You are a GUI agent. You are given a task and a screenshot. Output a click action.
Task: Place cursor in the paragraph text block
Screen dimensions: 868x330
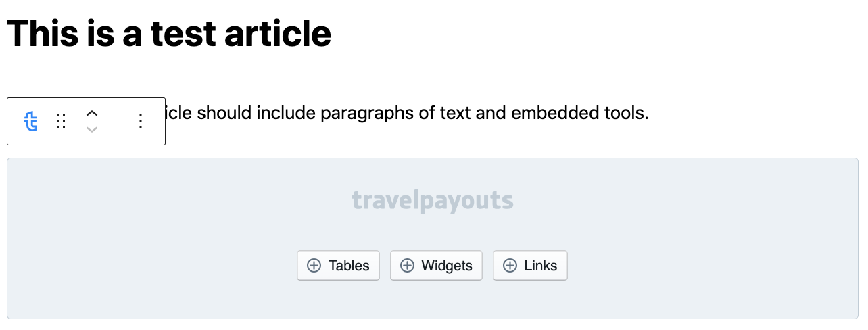(406, 113)
